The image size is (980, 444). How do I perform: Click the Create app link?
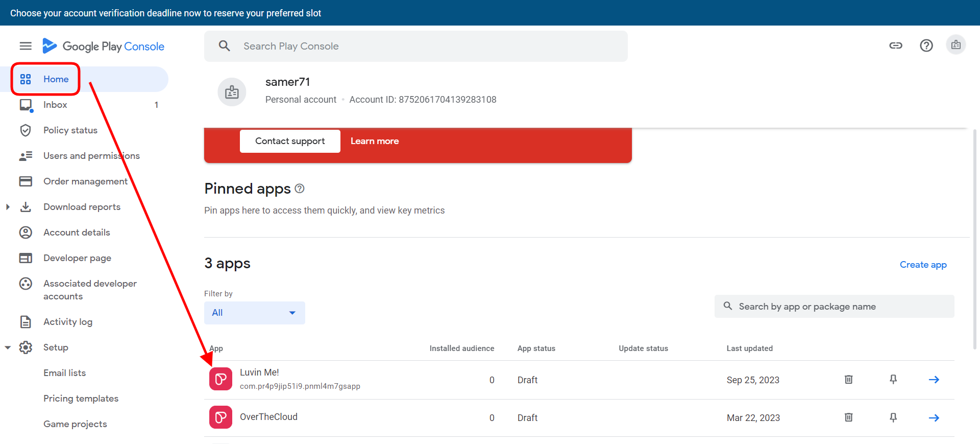923,265
